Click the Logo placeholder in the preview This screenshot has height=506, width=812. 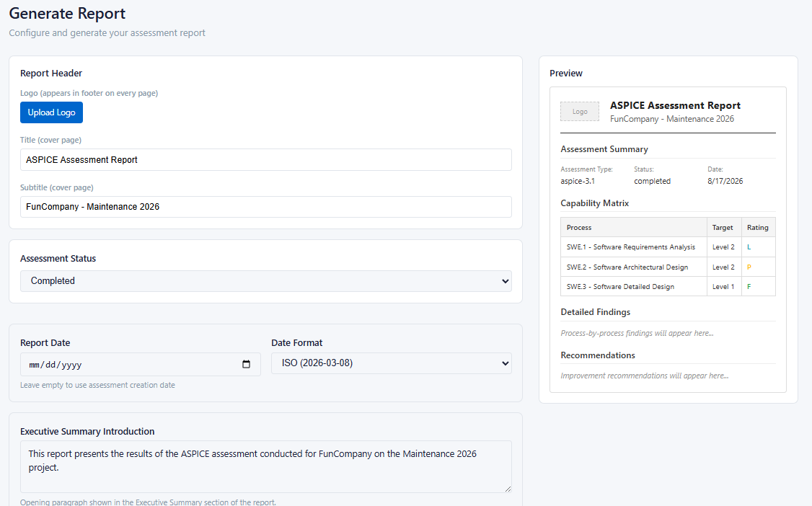point(580,111)
